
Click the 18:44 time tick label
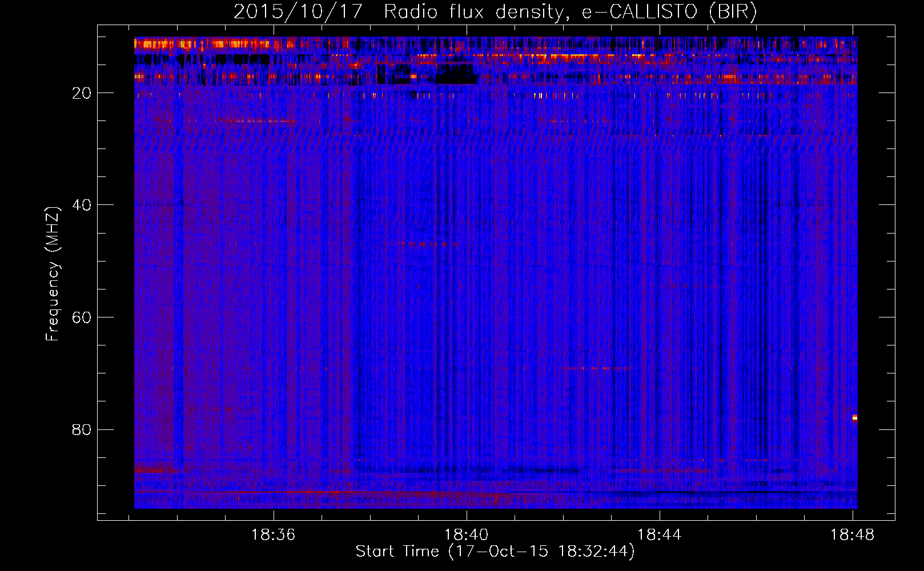point(660,535)
